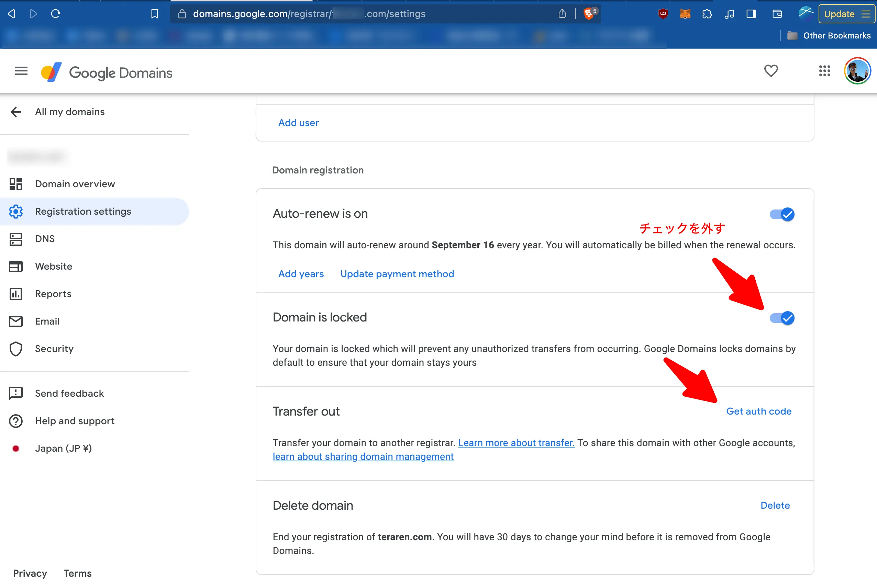Image resolution: width=877 pixels, height=588 pixels.
Task: Unlock the domain with the lock toggle
Action: (782, 318)
